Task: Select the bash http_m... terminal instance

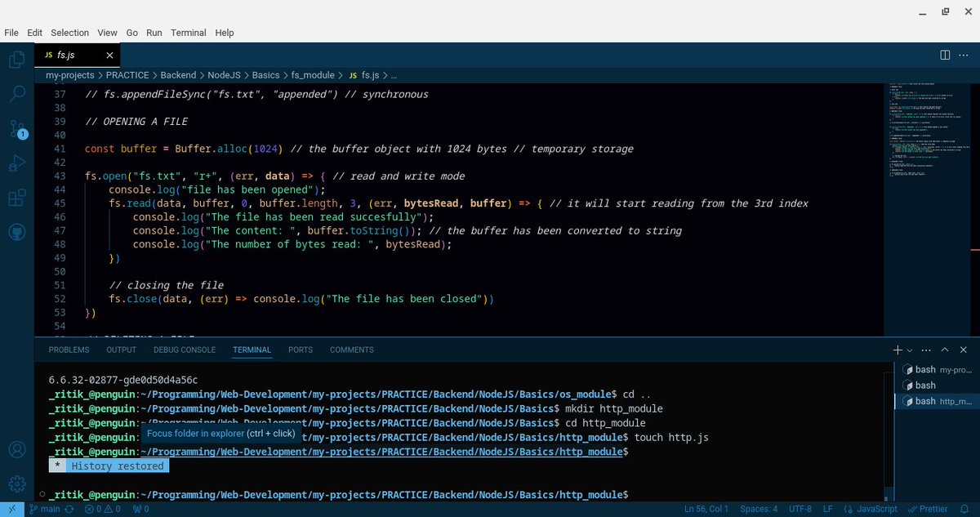Action: tap(937, 401)
